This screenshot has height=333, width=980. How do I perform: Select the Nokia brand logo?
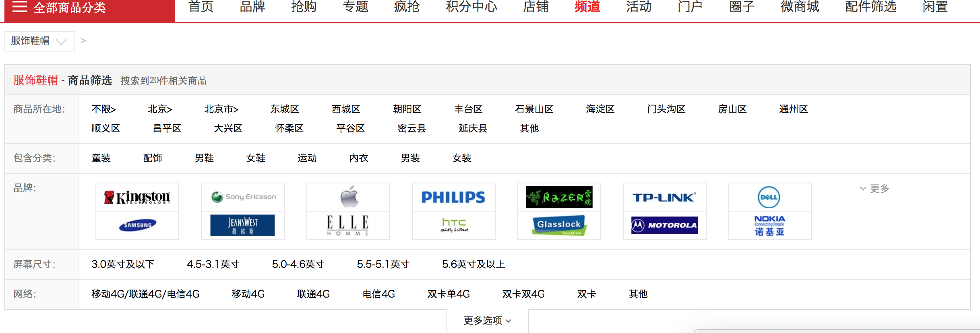770,225
